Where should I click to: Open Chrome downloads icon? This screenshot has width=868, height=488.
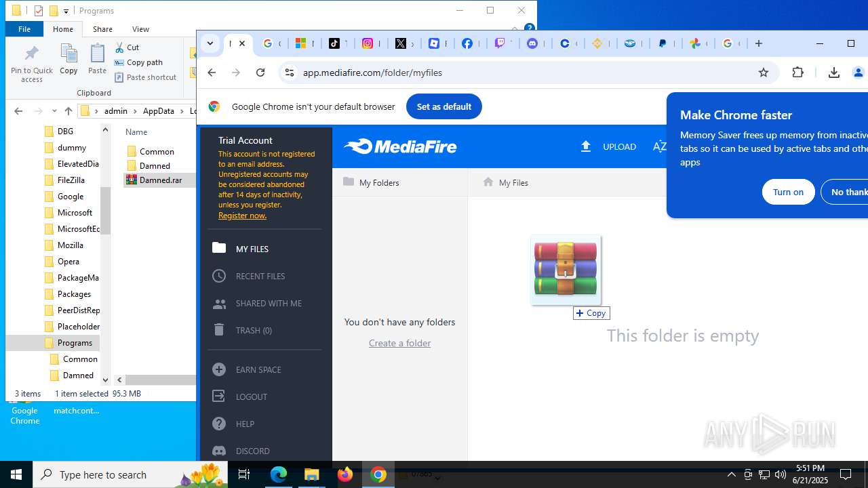click(x=834, y=73)
